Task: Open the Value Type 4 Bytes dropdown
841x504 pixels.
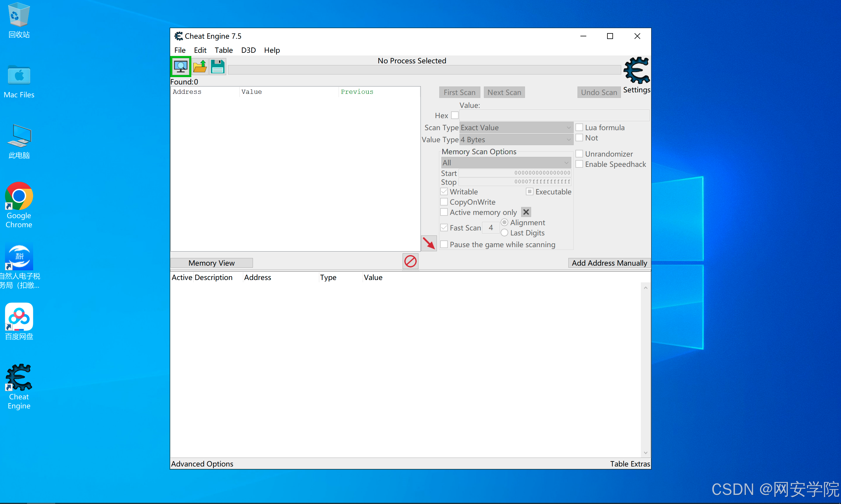Action: [516, 140]
